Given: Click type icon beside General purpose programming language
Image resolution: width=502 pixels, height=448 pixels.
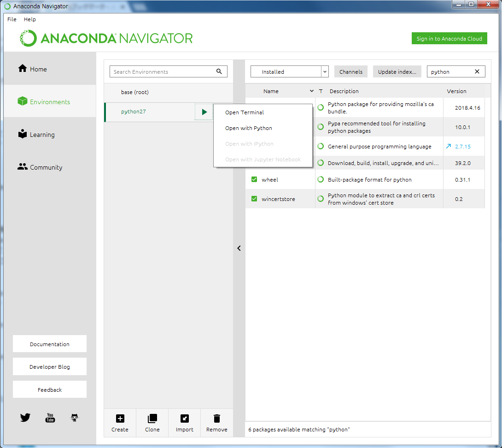Looking at the screenshot, I should 321,146.
